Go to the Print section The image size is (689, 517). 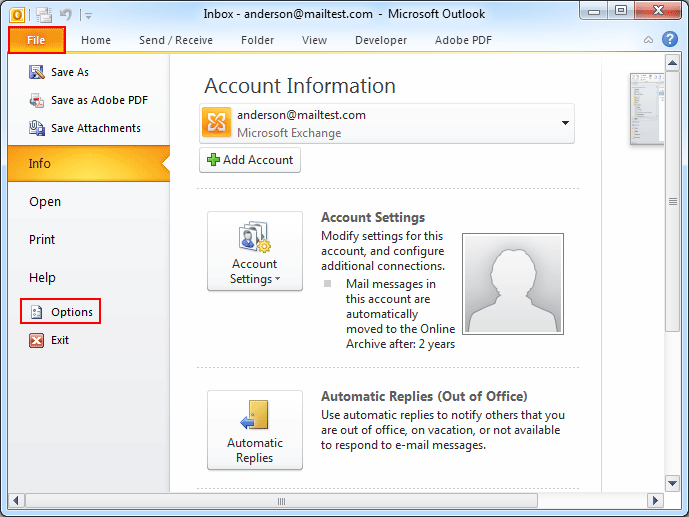pyautogui.click(x=42, y=239)
